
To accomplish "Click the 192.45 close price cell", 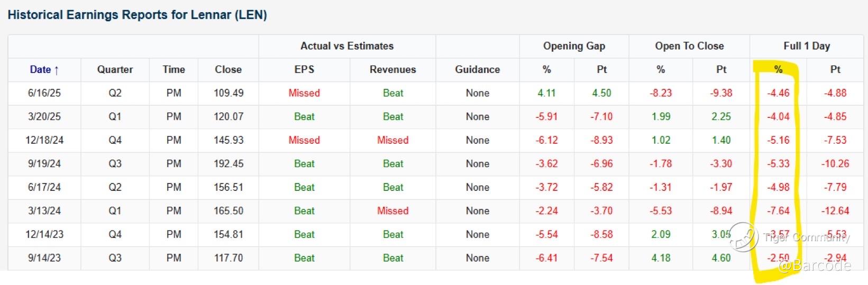I will 229,164.
